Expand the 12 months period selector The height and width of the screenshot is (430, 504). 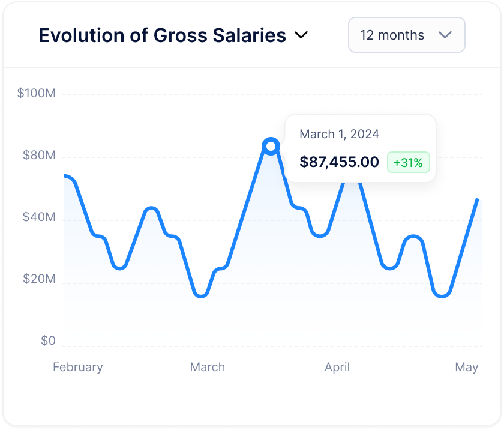point(406,35)
